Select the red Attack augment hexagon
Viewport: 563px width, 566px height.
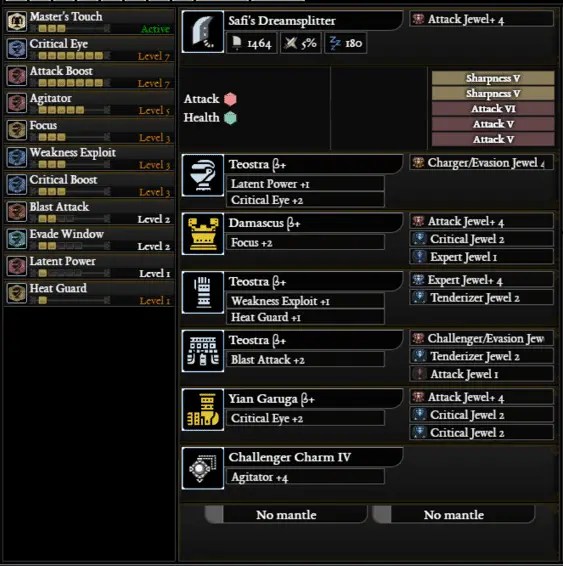230,99
